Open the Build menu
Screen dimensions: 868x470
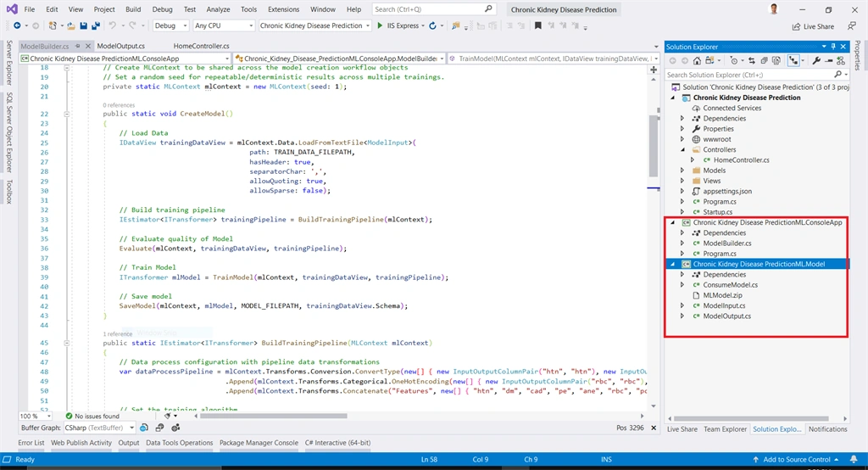click(x=133, y=9)
